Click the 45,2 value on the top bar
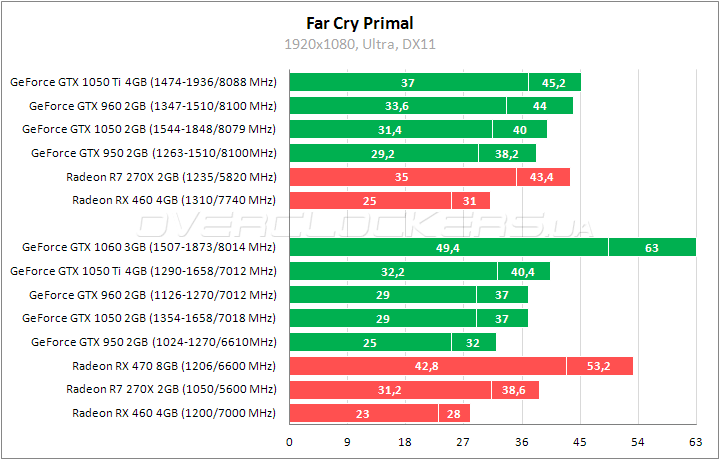 554,82
